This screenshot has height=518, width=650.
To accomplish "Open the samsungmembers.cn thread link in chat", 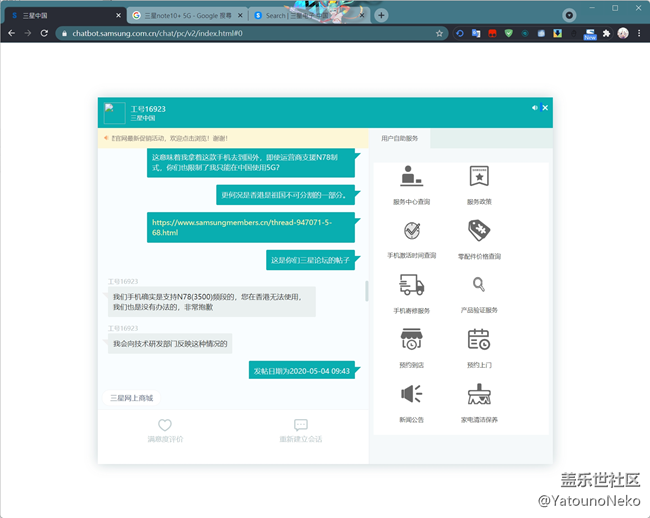I will 242,228.
